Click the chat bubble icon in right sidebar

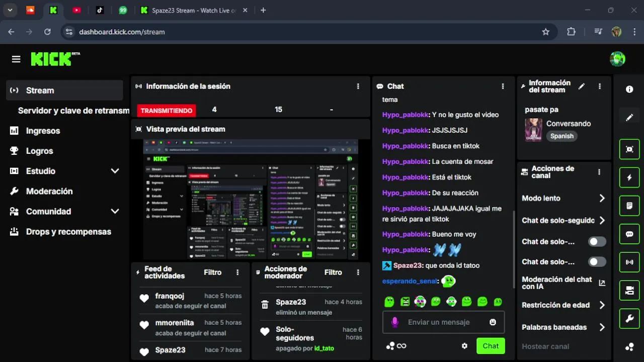[x=629, y=234]
